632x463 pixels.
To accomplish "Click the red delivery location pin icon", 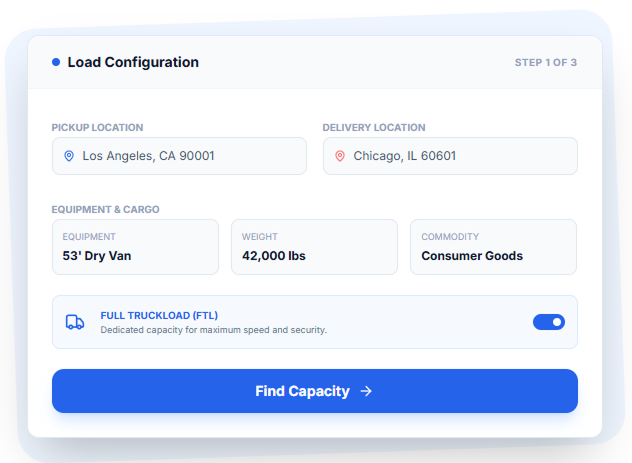I will tap(340, 156).
